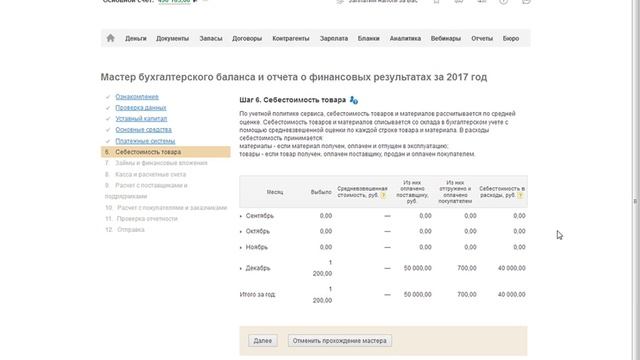Open the Уставный капитал step

tap(141, 119)
